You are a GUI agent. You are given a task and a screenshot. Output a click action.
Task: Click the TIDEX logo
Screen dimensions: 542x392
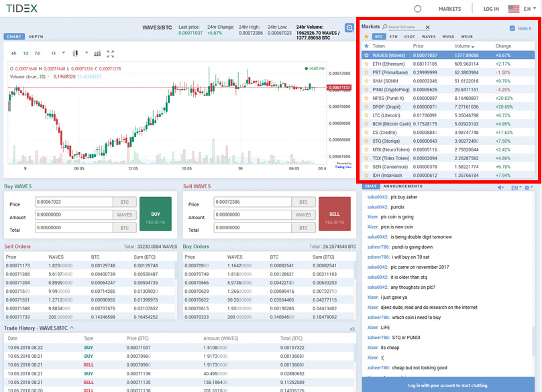[21, 8]
